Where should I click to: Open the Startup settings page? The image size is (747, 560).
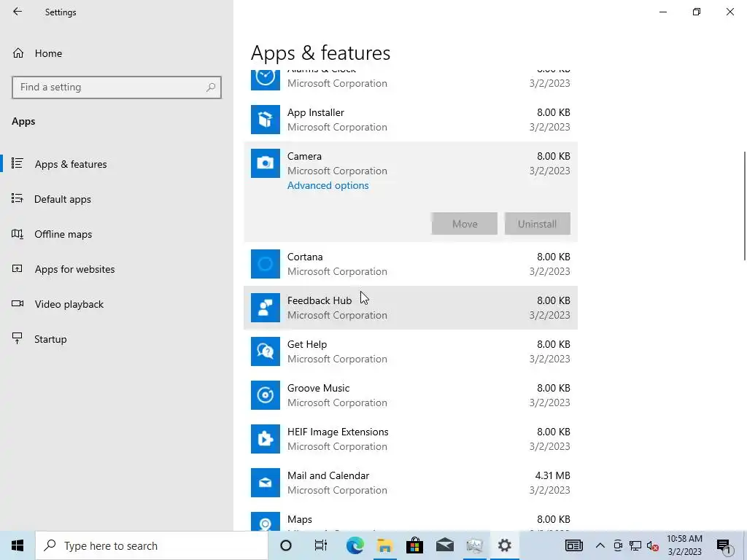click(x=50, y=340)
